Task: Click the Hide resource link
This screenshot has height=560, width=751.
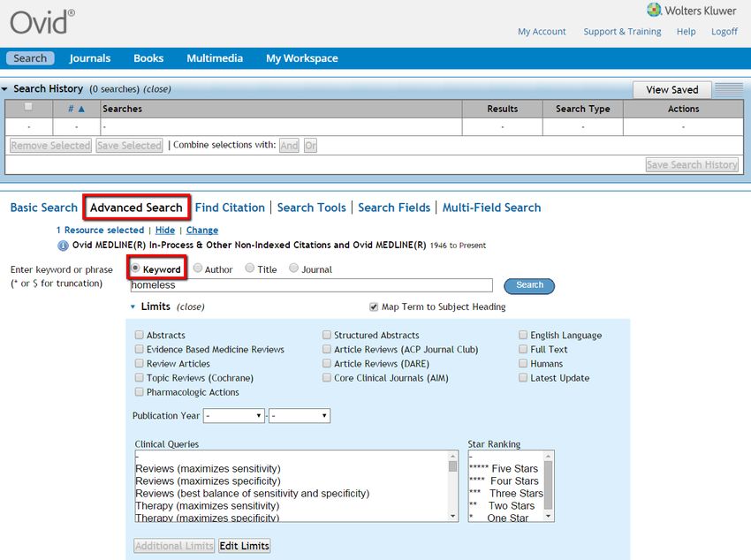Action: click(165, 231)
